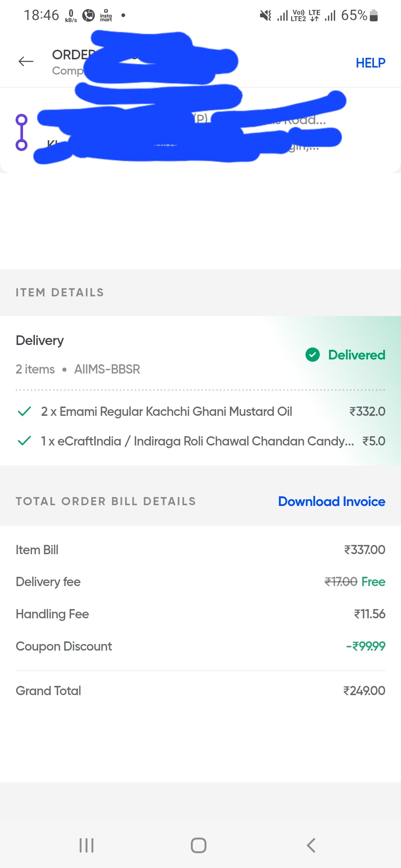
Task: Tap the purple delivery route marker
Action: point(22,132)
